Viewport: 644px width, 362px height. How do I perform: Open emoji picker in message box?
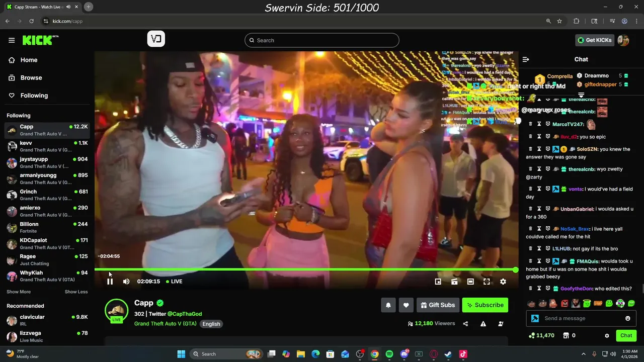click(627, 318)
